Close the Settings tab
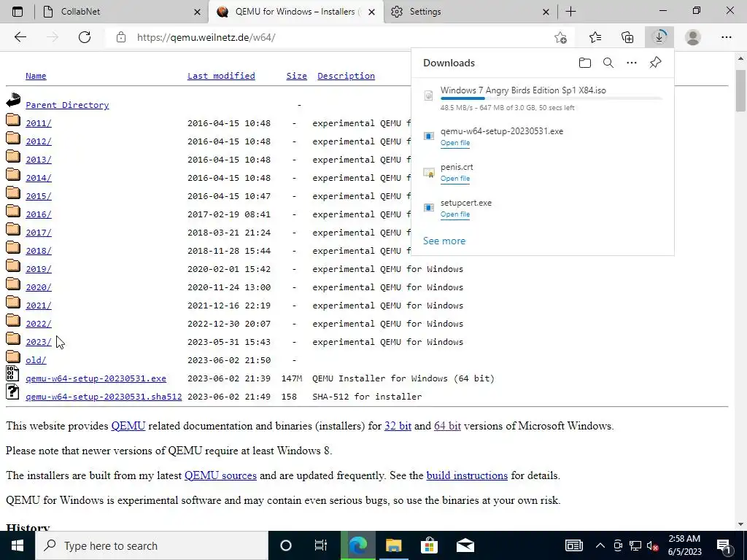This screenshot has width=747, height=560. click(546, 12)
